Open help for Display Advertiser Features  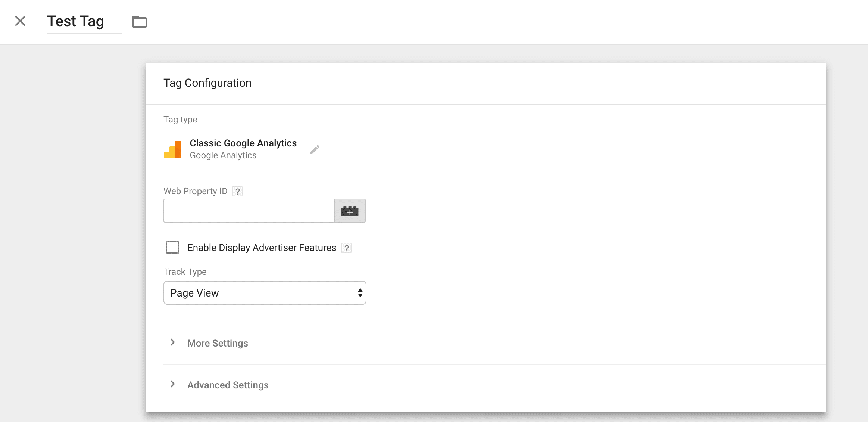[x=346, y=248]
